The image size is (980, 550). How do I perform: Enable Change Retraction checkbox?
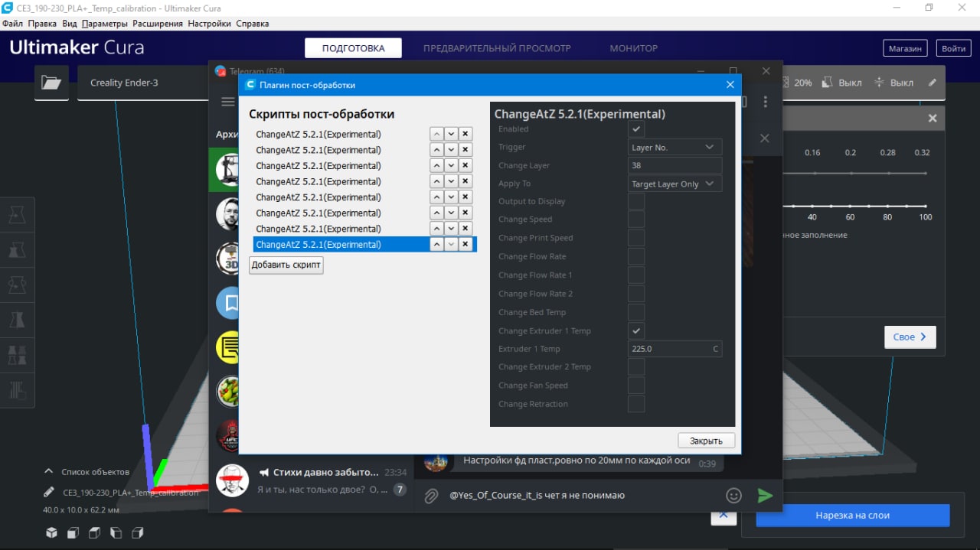click(636, 404)
